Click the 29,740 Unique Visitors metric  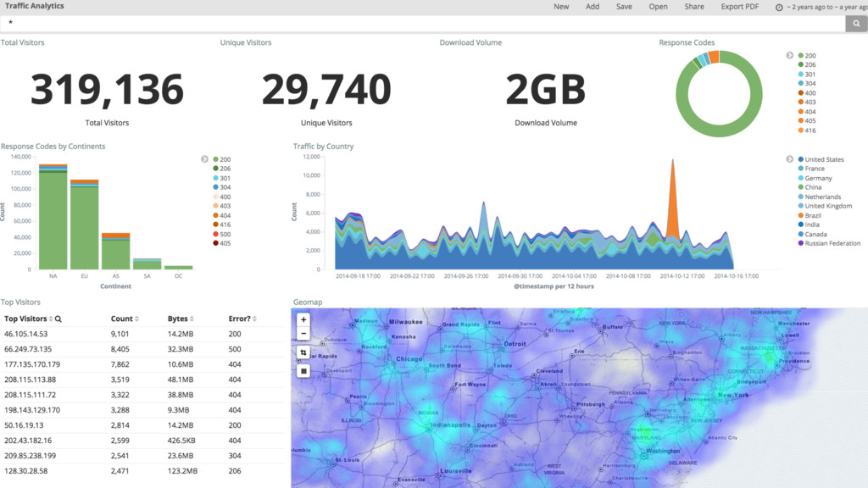click(326, 90)
